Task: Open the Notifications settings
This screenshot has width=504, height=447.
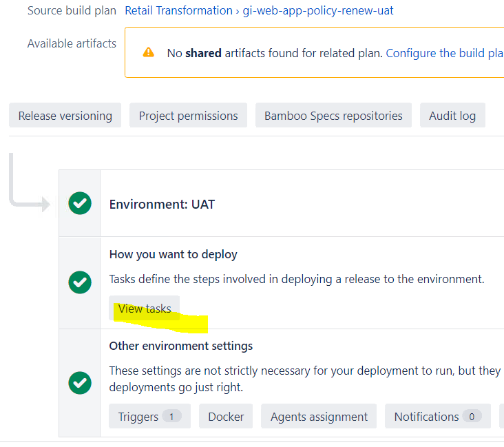Action: coord(426,416)
